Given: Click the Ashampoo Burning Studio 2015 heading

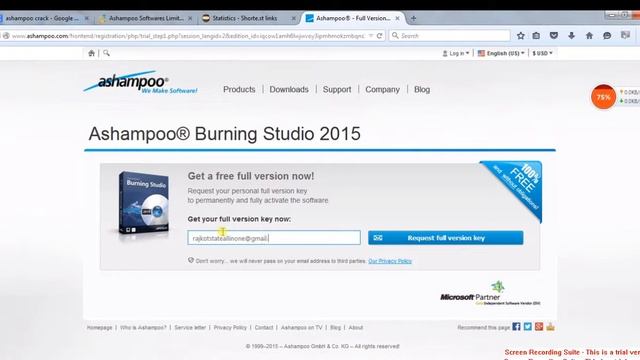Looking at the screenshot, I should click(224, 134).
